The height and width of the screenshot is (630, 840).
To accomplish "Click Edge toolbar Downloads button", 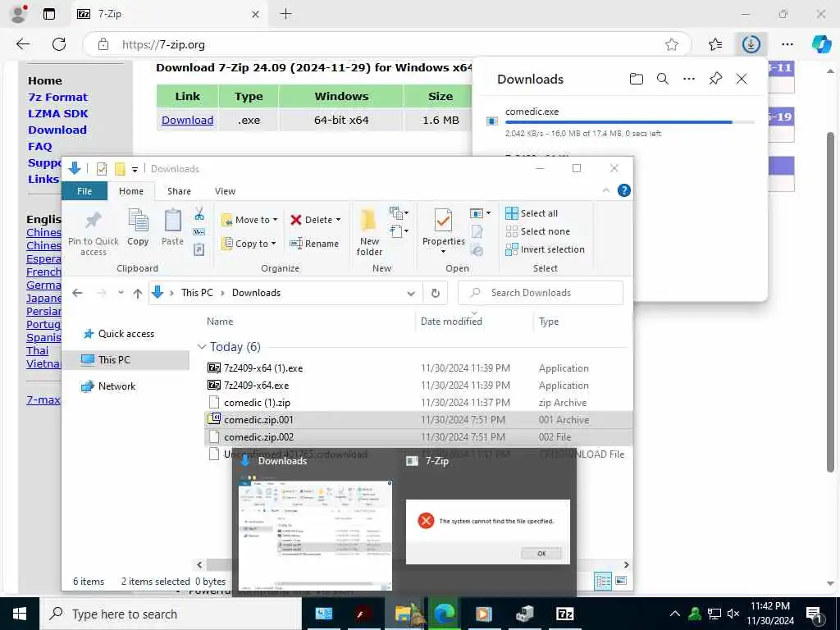I will (x=751, y=44).
